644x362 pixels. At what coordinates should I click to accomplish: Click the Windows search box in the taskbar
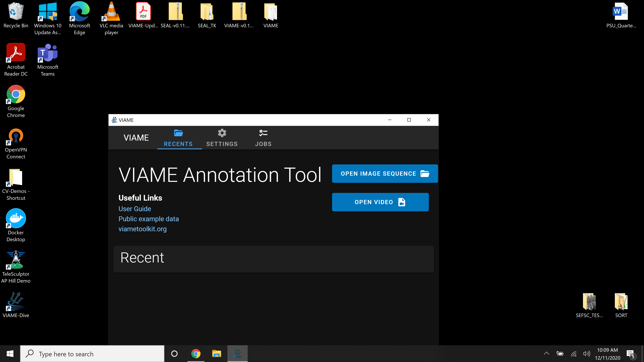(x=93, y=353)
